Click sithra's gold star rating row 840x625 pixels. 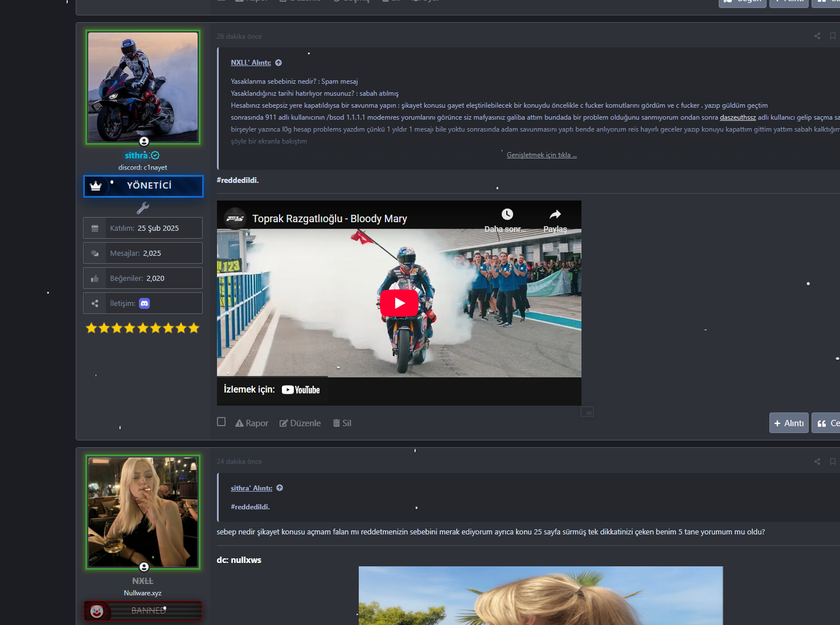(x=143, y=328)
